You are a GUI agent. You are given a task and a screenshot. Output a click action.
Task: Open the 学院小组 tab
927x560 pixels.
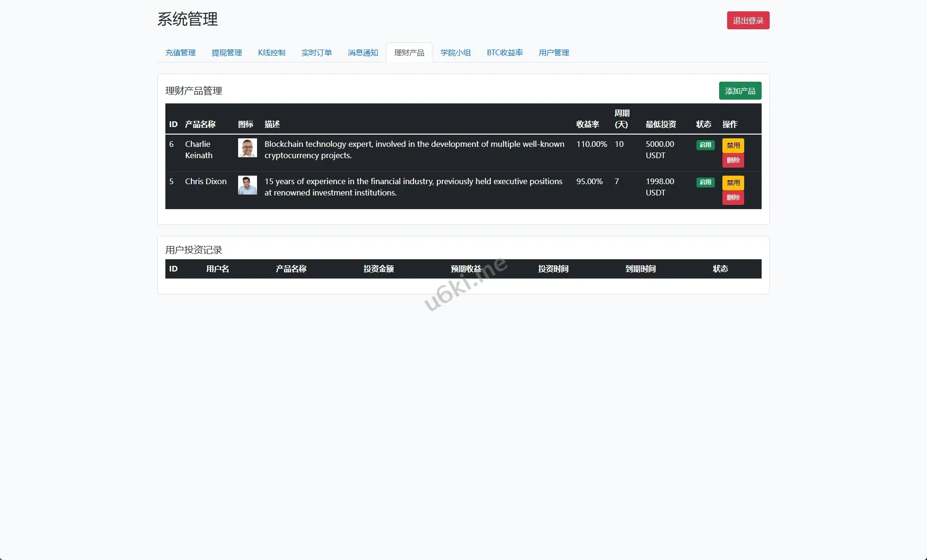click(x=455, y=52)
